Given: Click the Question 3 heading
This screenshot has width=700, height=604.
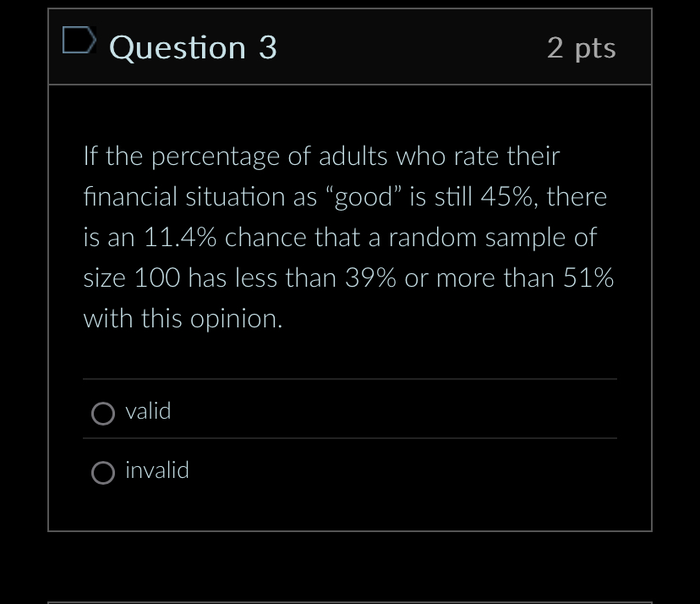Looking at the screenshot, I should tap(192, 48).
